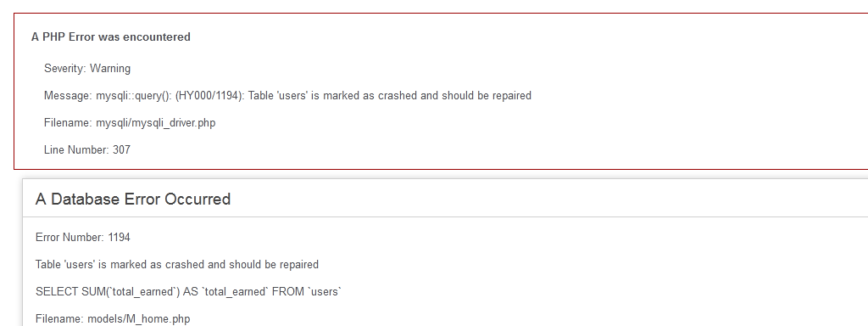Click the mysqli::query() message text
The image size is (868, 326).
pyautogui.click(x=287, y=96)
